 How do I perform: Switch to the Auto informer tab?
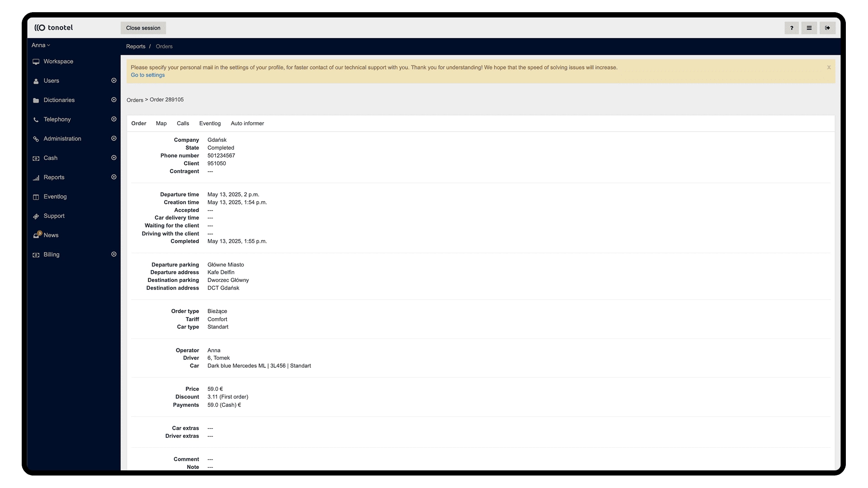pyautogui.click(x=247, y=123)
